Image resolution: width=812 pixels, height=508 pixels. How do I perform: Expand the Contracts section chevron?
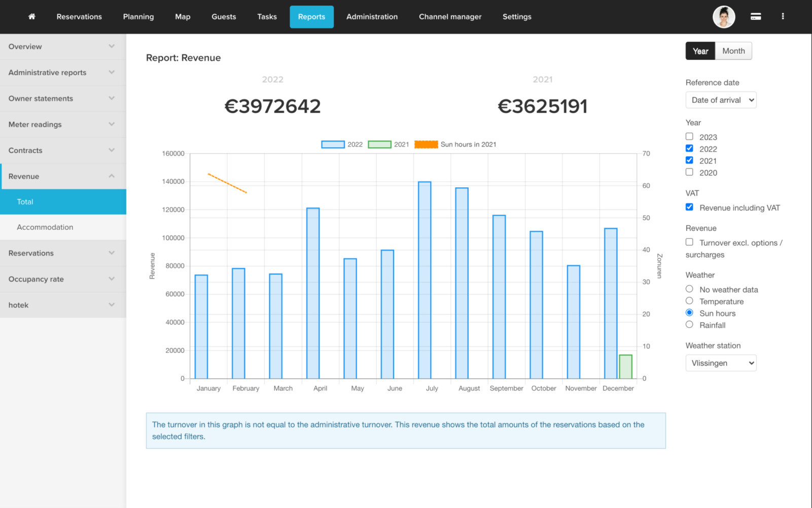click(112, 150)
